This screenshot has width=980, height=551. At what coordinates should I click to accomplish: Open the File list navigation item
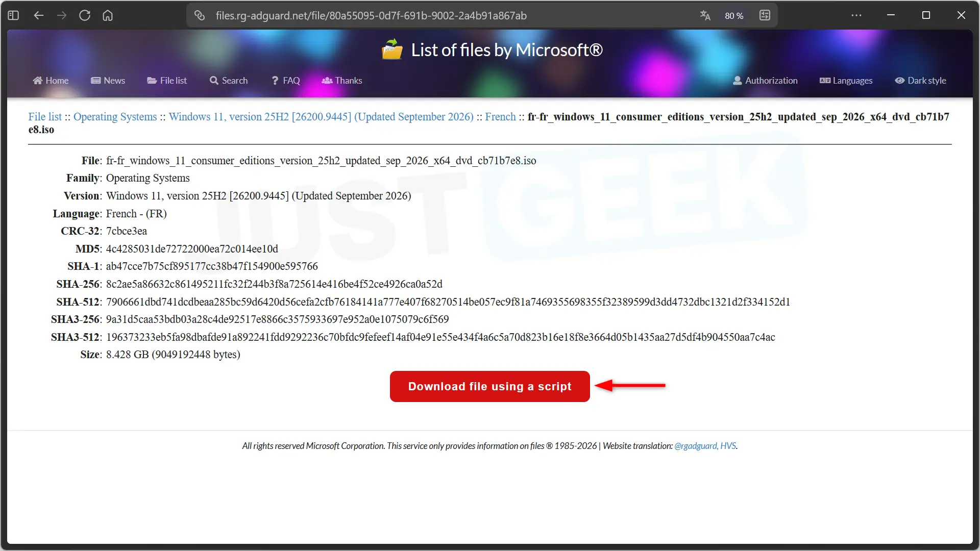point(167,81)
